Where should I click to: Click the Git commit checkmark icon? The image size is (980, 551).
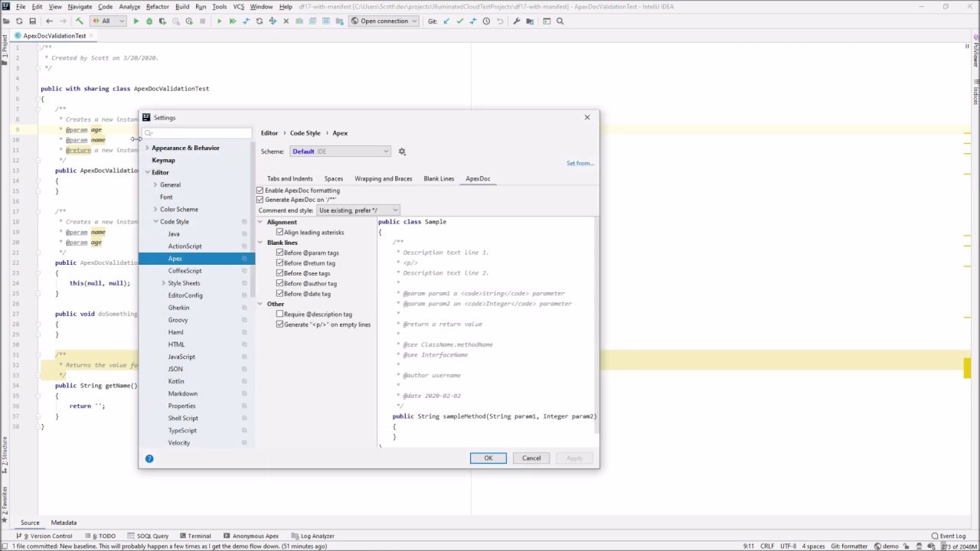[459, 21]
